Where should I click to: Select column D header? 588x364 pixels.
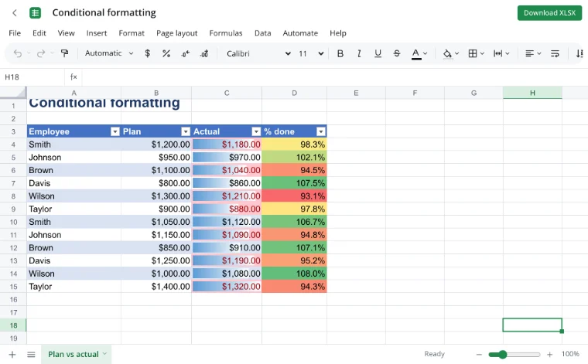coord(294,93)
